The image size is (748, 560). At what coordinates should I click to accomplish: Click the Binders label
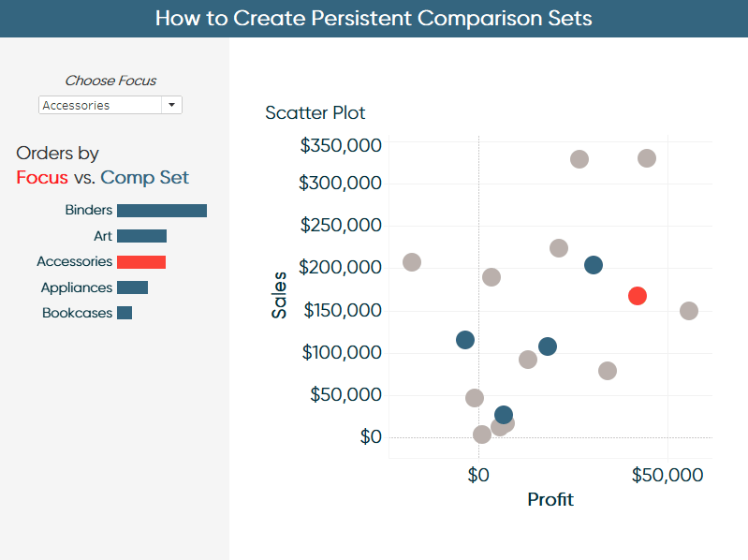pyautogui.click(x=89, y=210)
